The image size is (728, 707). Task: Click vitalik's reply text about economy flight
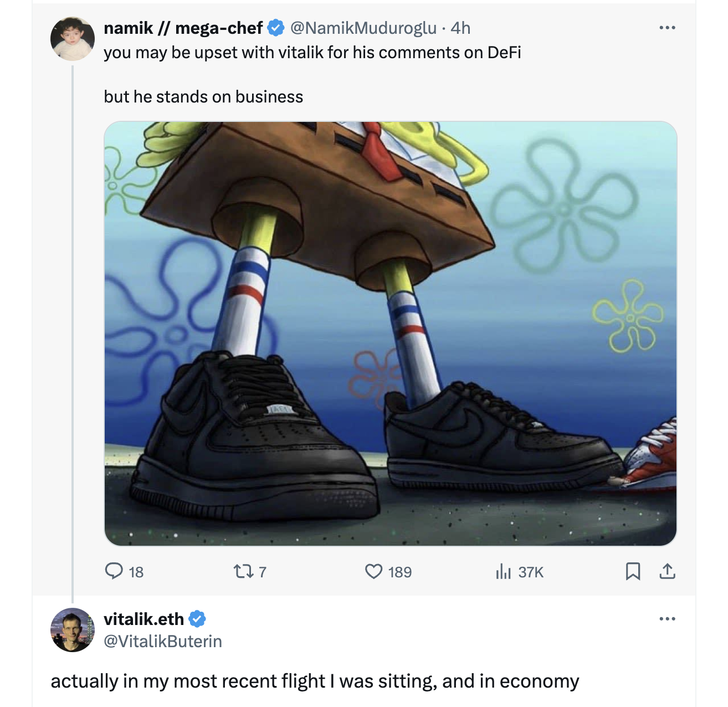[x=315, y=681]
